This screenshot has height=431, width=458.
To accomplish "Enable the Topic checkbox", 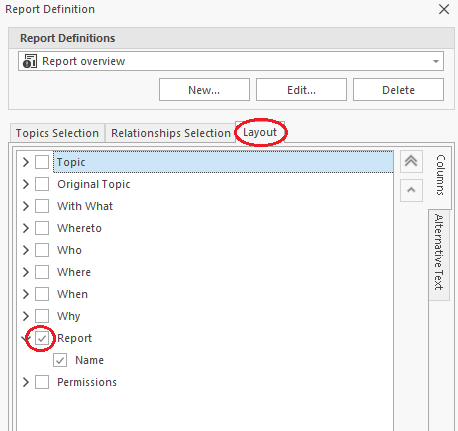I will (42, 162).
